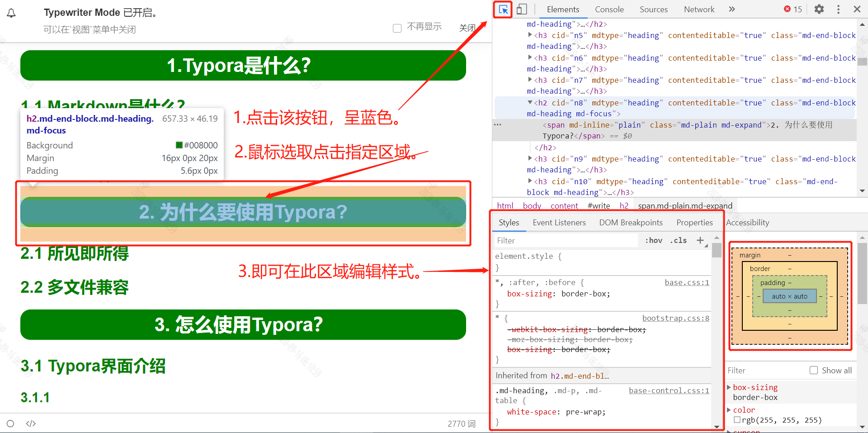
Task: Select span.md-plain.md-expand in the breadcrumb
Action: [685, 206]
